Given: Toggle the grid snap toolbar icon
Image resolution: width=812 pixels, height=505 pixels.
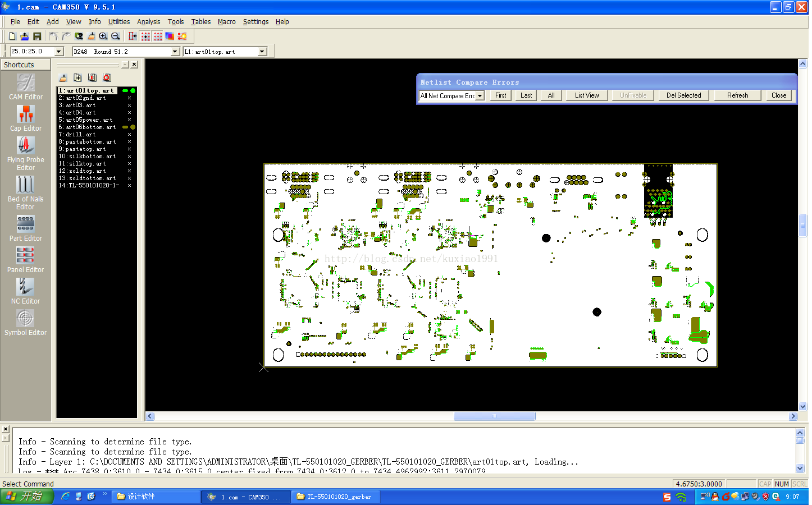Looking at the screenshot, I should click(145, 36).
